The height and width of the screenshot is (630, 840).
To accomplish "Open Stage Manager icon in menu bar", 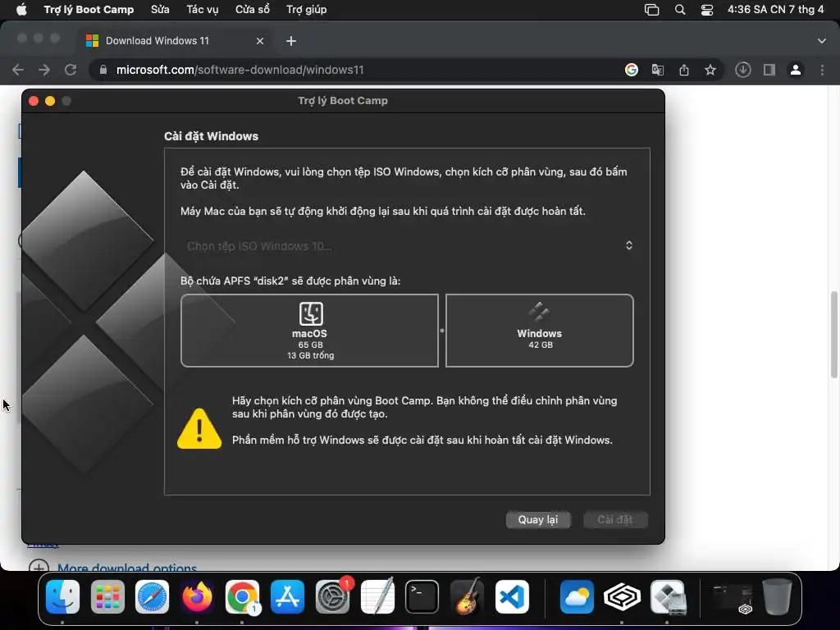I will (651, 10).
